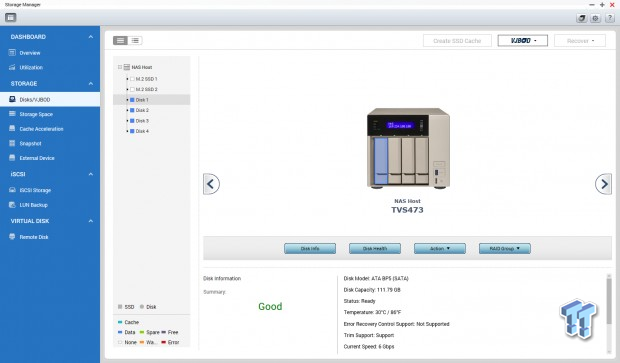Open the Storage Space page

36,114
